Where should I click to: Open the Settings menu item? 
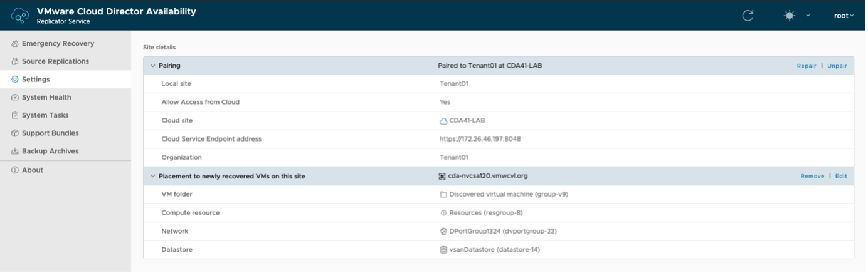36,80
